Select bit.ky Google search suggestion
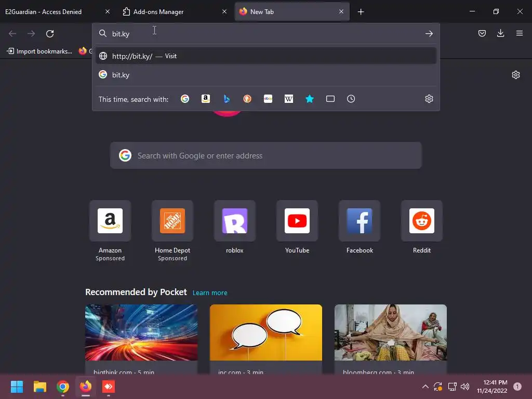This screenshot has width=532, height=399. [266, 75]
